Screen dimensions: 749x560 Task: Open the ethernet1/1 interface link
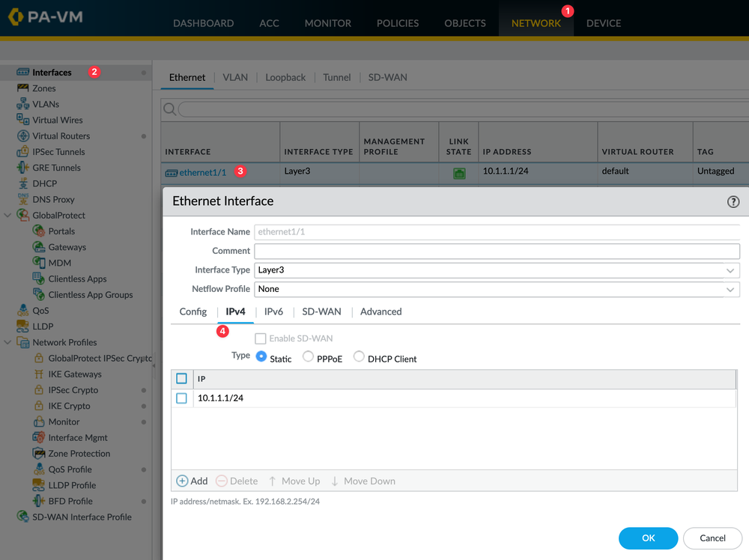202,173
